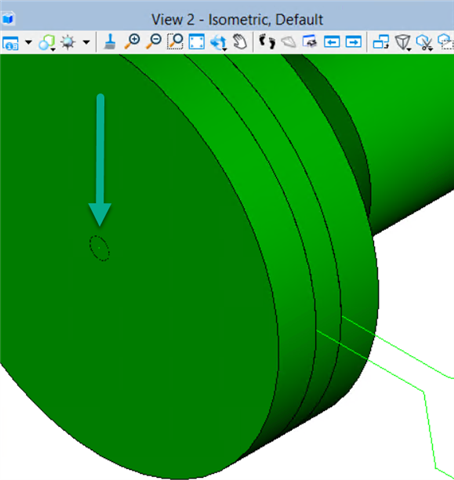Select the Fly paper-plane tool
454x480 pixels.
click(x=289, y=42)
